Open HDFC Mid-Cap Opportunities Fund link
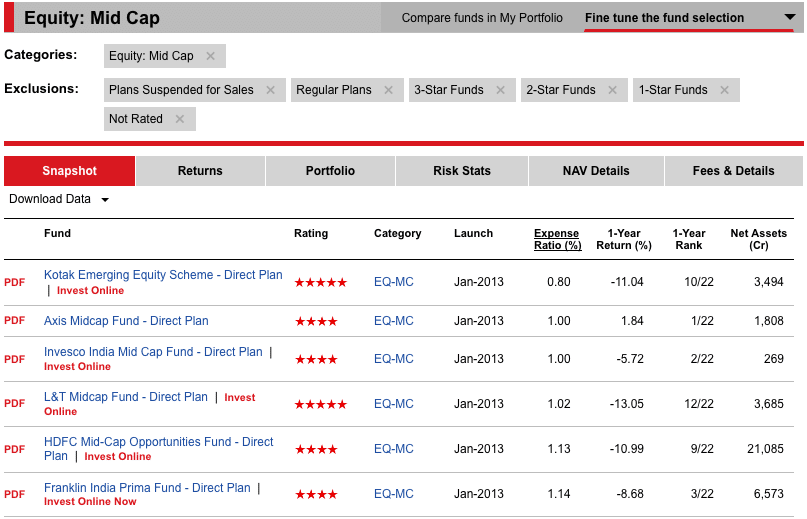Viewport: 807px width, 519px height. [159, 448]
